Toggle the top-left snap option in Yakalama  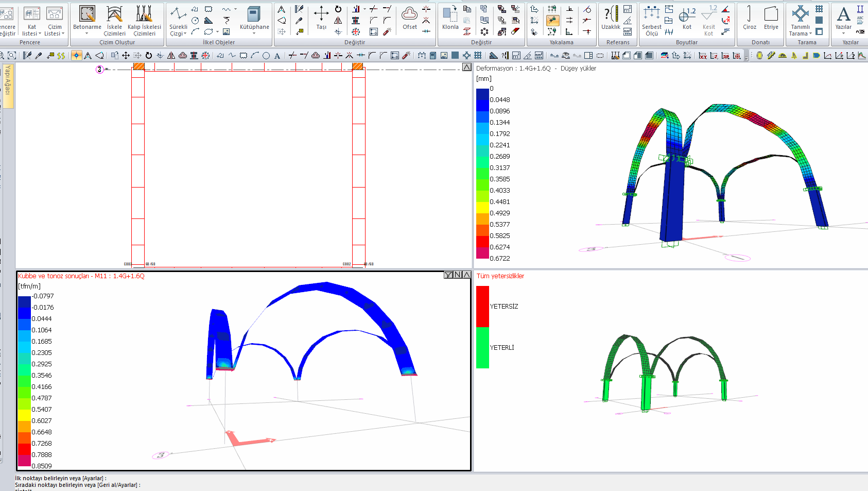pos(534,9)
